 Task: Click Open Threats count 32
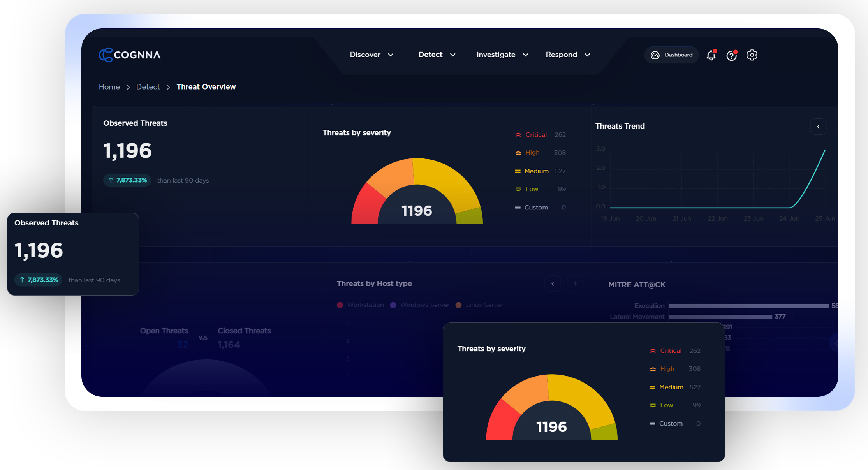[x=182, y=345]
